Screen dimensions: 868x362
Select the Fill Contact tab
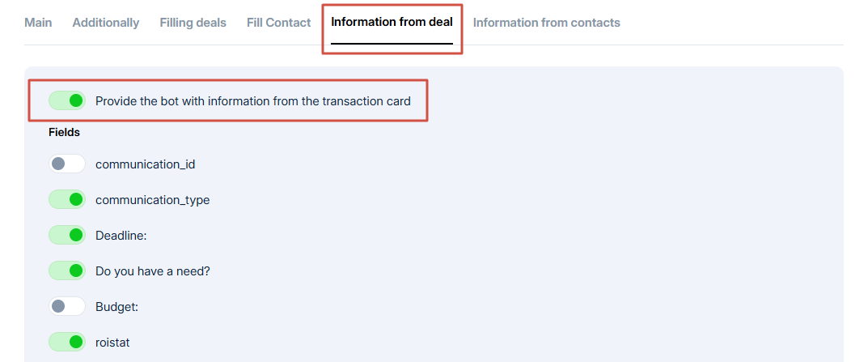[x=278, y=23]
